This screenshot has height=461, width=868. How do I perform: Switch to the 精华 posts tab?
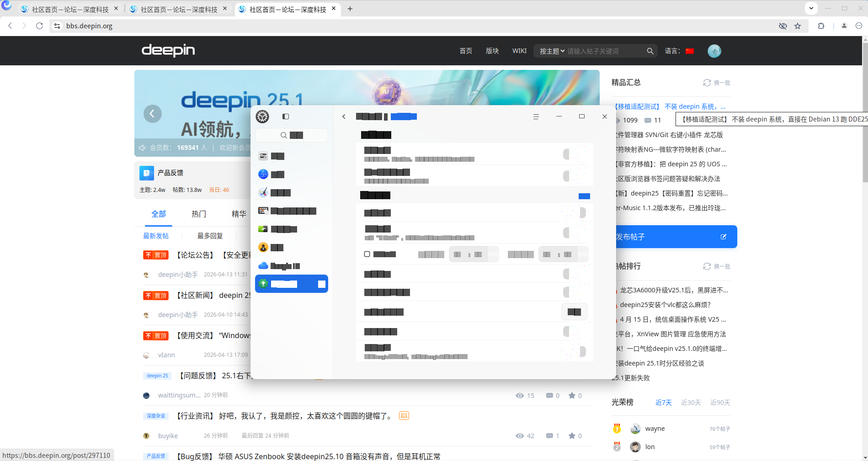pos(239,214)
